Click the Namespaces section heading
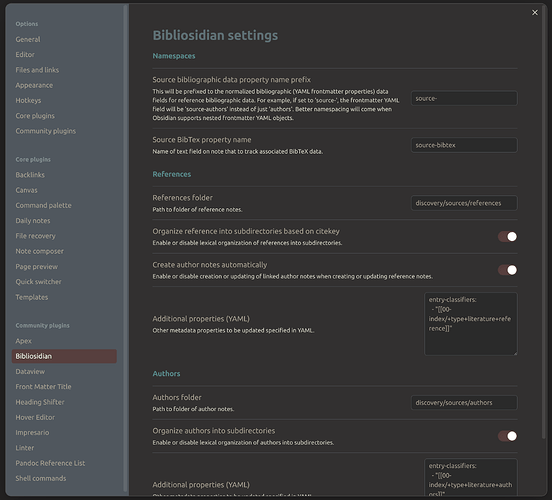Viewport: 552px width, 500px height. coord(174,56)
